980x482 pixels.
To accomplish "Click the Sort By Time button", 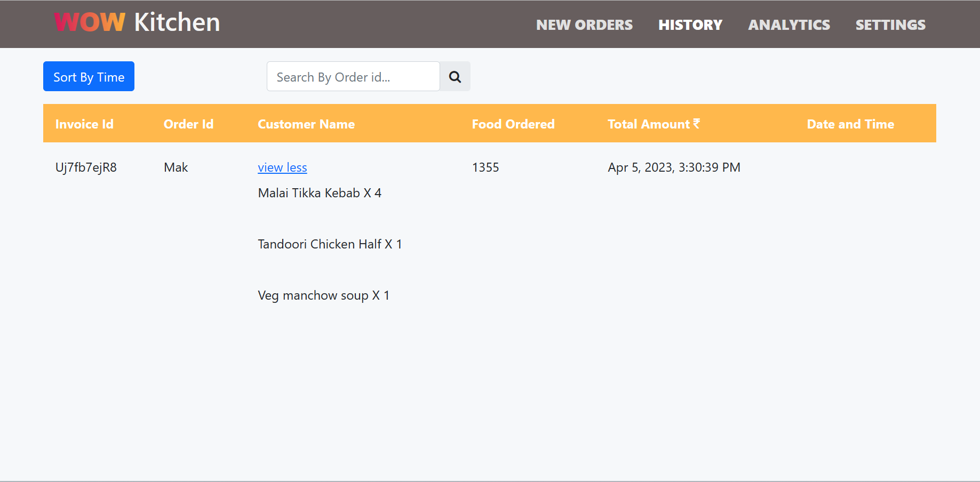I will point(88,76).
